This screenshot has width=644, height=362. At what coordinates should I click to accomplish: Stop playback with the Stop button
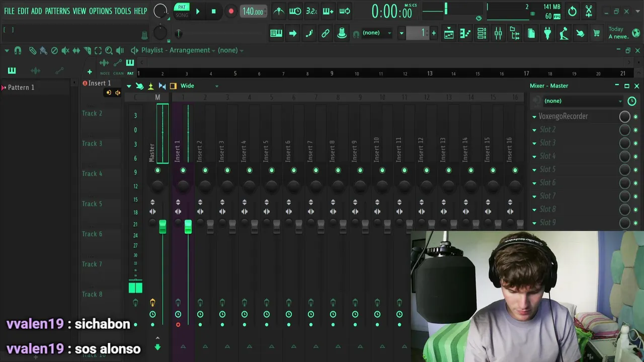click(213, 11)
